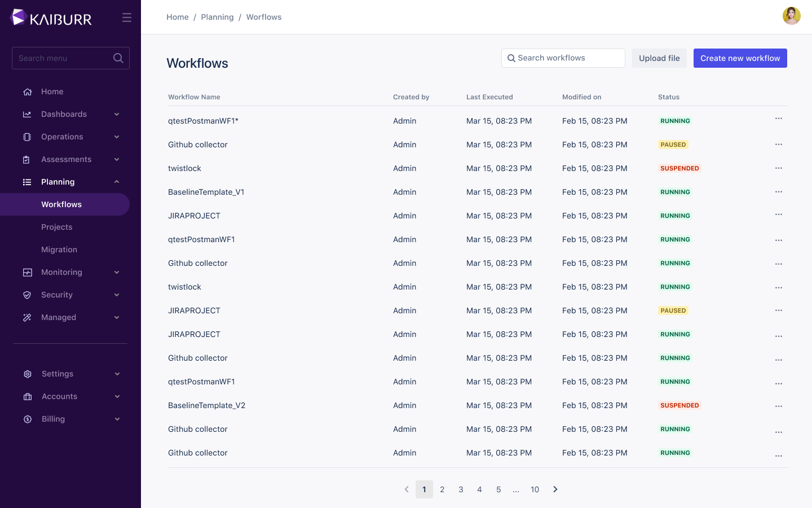
Task: Open the user profile avatar
Action: pos(791,16)
